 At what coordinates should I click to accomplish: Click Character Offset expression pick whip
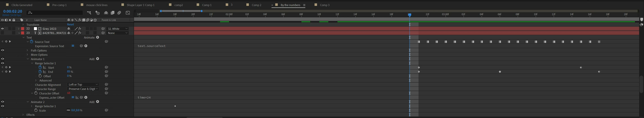pos(81,97)
